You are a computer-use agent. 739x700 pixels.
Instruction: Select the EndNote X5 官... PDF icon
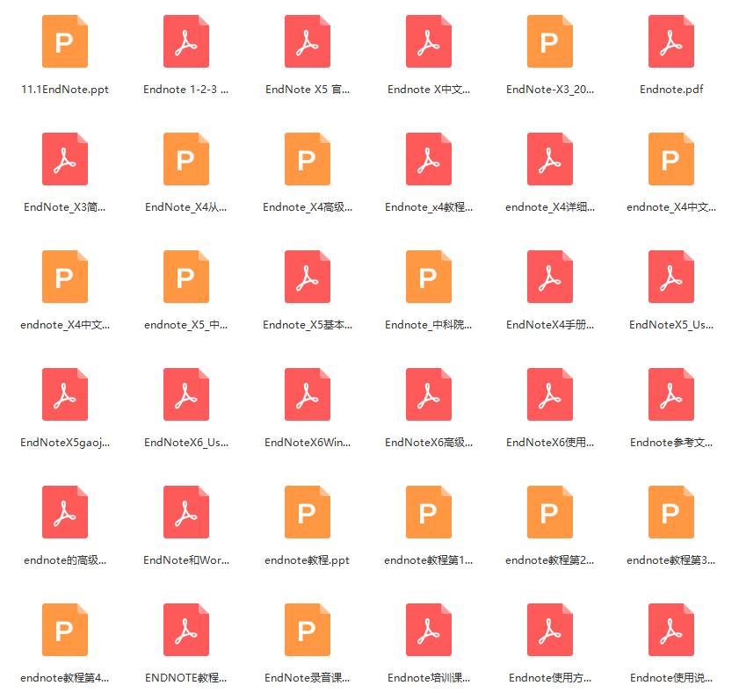308,41
